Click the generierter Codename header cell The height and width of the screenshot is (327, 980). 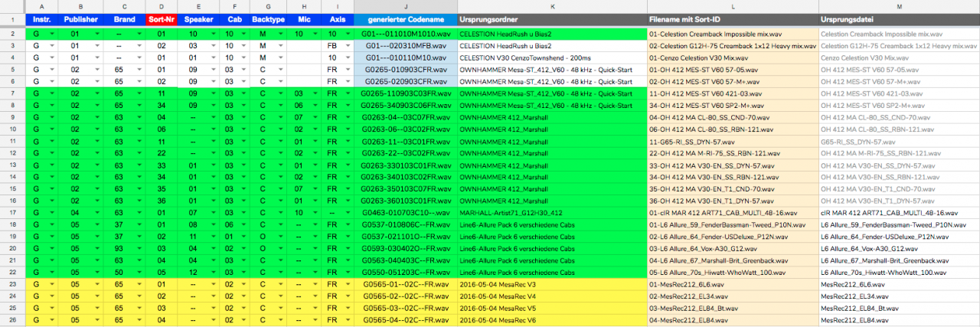pyautogui.click(x=406, y=19)
